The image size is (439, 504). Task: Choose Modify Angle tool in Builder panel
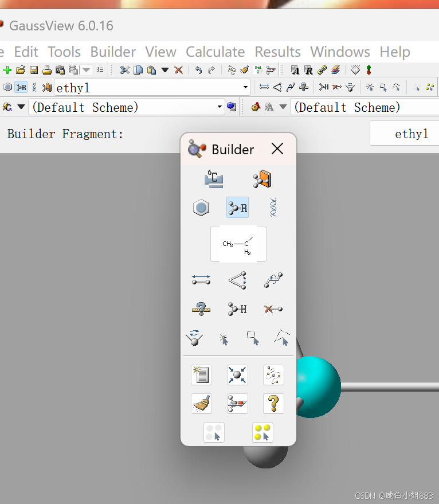click(x=237, y=280)
